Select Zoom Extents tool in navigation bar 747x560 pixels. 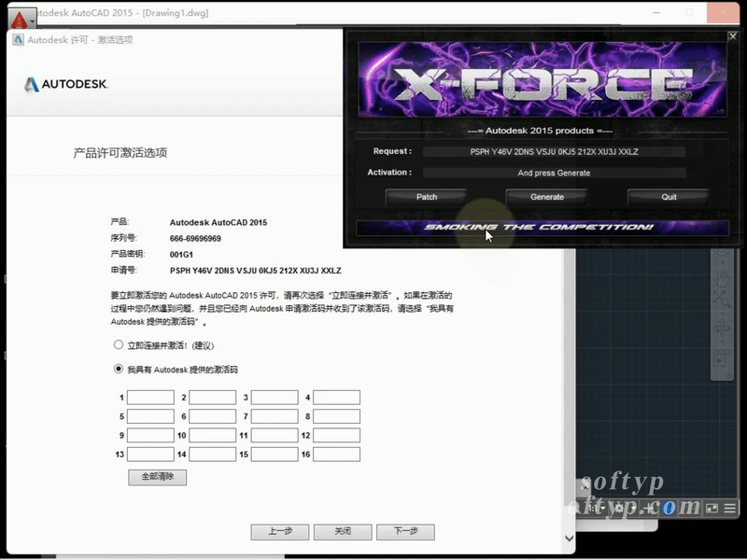pyautogui.click(x=722, y=300)
